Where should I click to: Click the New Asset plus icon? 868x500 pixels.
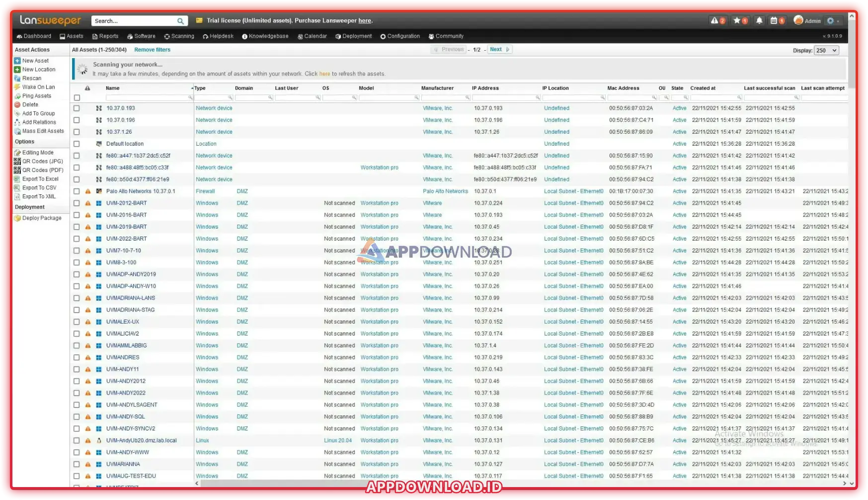click(17, 61)
